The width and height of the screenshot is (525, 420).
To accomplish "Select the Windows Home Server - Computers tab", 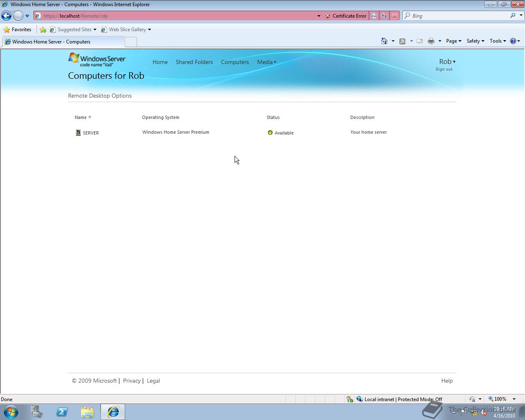I will click(x=63, y=42).
